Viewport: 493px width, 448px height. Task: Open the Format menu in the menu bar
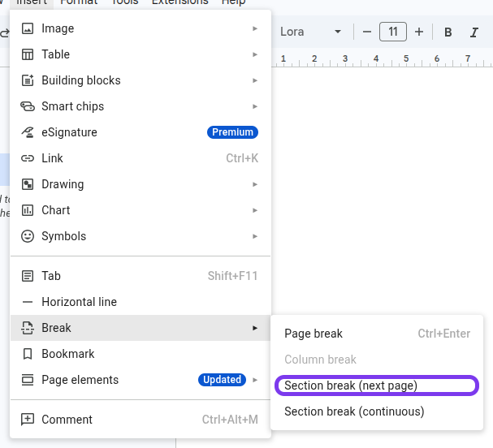click(79, 2)
